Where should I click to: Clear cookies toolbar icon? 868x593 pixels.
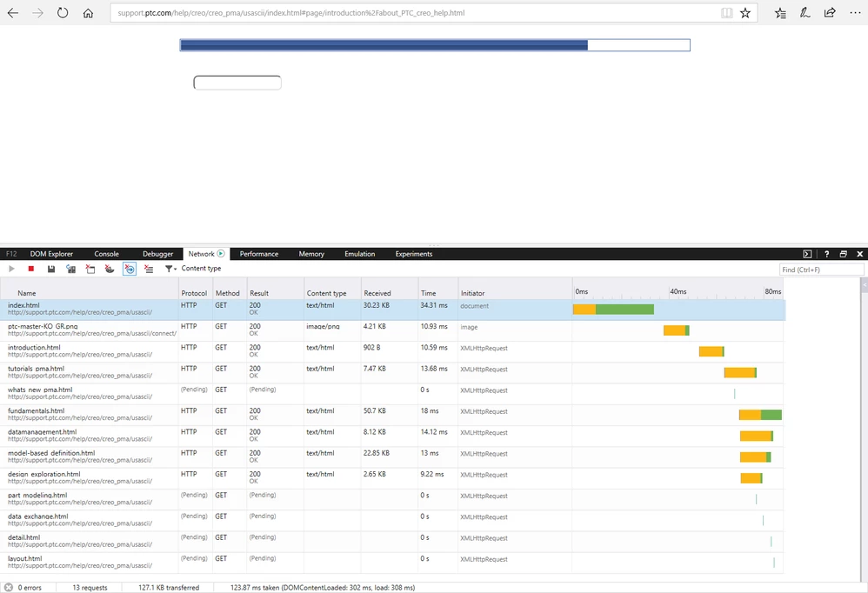(x=110, y=269)
